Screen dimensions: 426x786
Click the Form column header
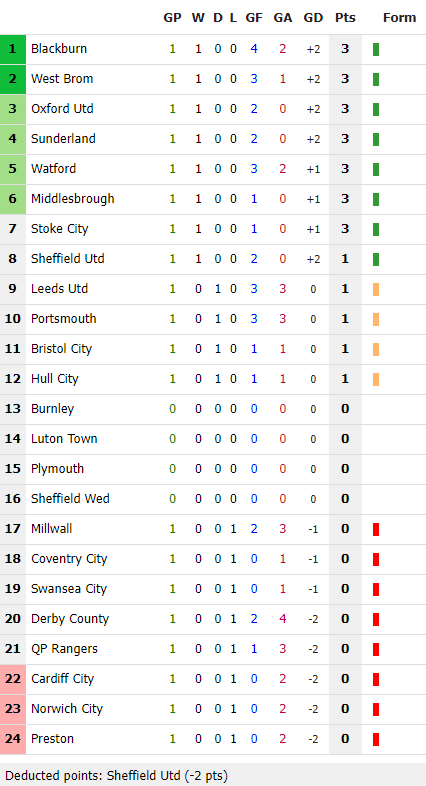[399, 18]
